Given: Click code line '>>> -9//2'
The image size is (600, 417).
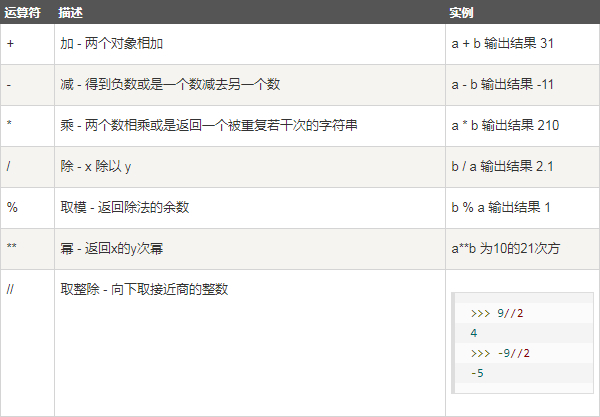Looking at the screenshot, I should (x=501, y=353).
